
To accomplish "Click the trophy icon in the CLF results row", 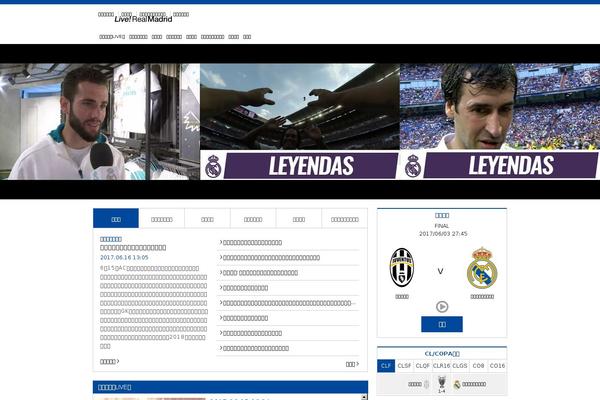I will point(441,383).
